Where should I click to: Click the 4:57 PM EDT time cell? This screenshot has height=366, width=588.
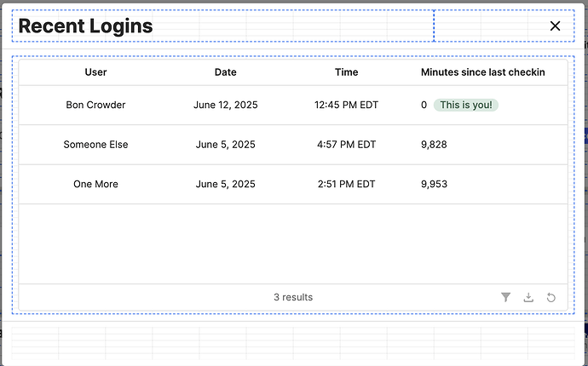(347, 145)
